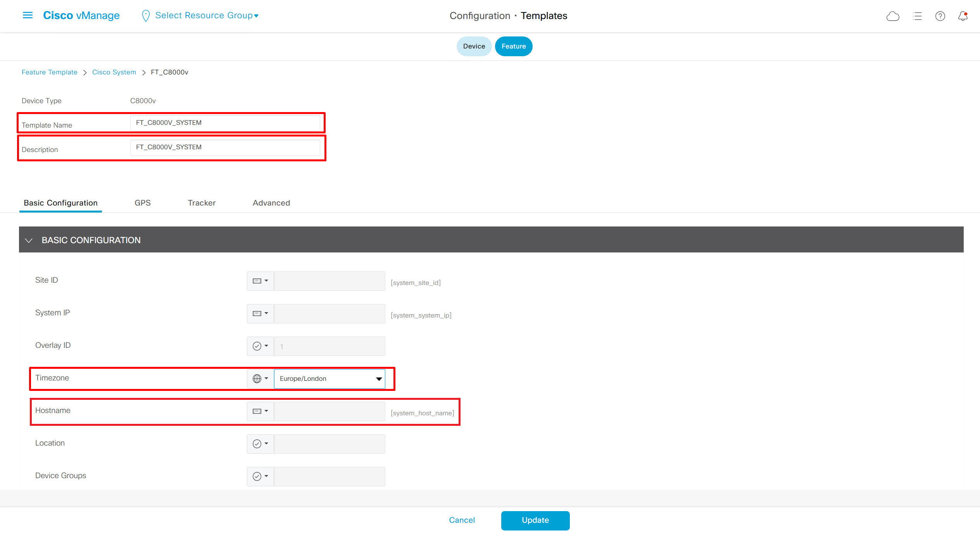Open the hamburger navigation menu
This screenshot has width=980, height=534.
pyautogui.click(x=28, y=16)
